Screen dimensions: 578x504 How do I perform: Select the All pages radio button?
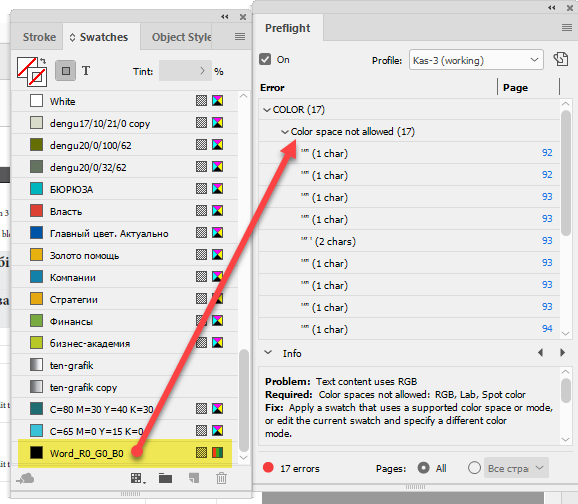[x=424, y=468]
